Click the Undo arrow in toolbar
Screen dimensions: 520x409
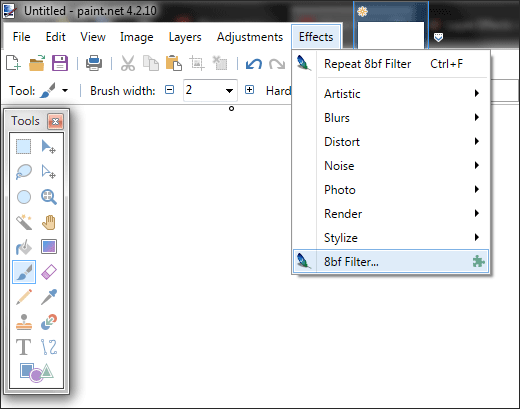254,63
